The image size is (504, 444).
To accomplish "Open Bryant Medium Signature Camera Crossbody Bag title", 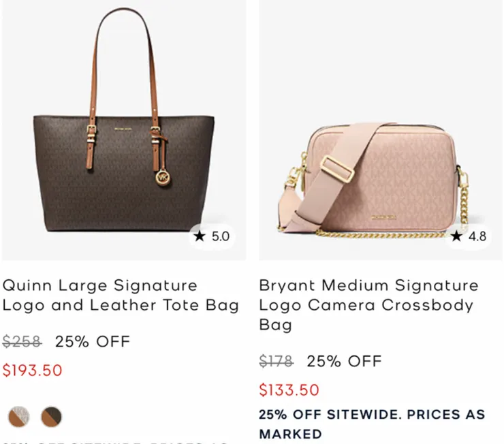I will click(368, 304).
